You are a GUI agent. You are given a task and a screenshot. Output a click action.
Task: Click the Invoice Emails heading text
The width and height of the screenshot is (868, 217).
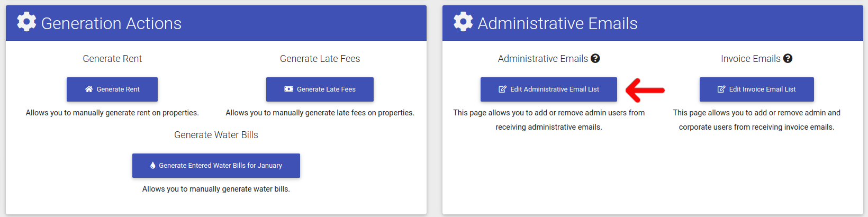point(751,59)
